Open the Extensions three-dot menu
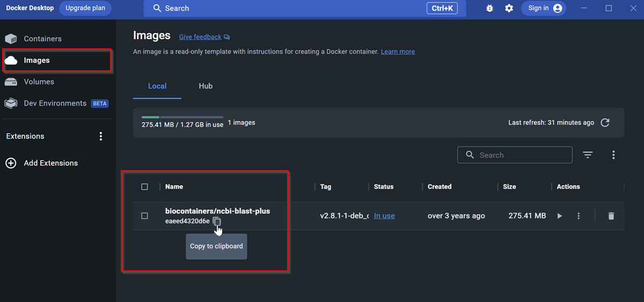The height and width of the screenshot is (302, 644). 100,136
